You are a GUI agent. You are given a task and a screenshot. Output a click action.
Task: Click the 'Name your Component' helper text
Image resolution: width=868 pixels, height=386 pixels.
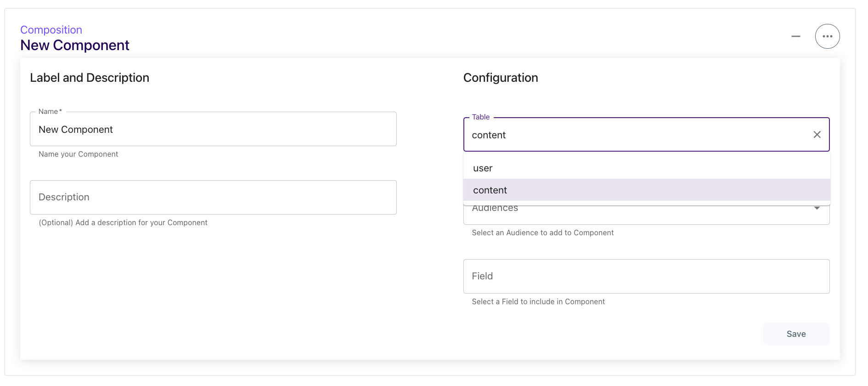click(79, 154)
